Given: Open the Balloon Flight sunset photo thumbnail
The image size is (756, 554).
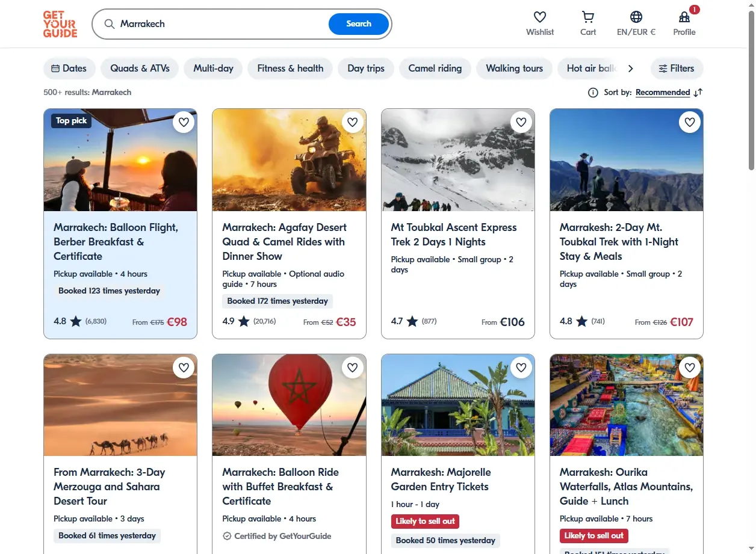Looking at the screenshot, I should pos(120,160).
